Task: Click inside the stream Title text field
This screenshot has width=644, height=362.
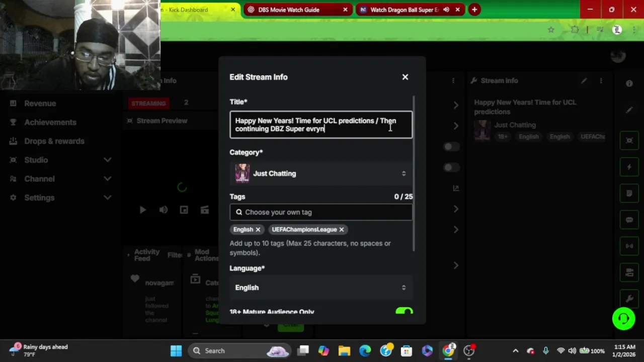Action: click(321, 125)
